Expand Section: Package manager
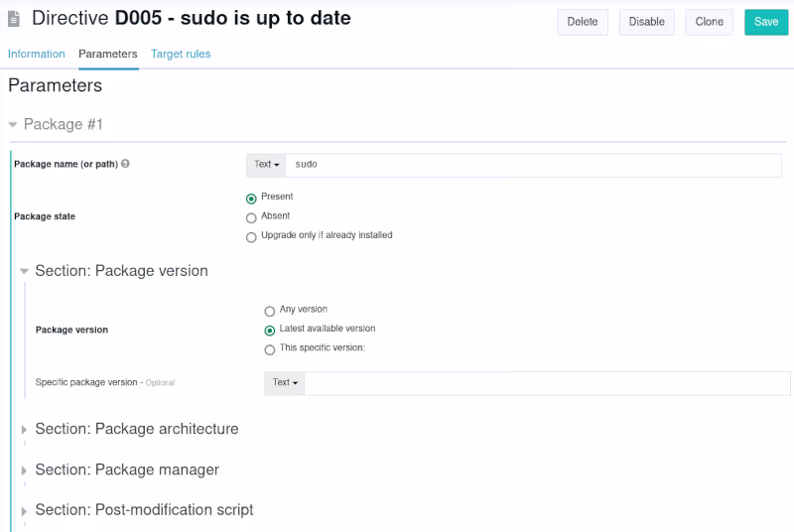Screen dimensions: 794x532 point(25,470)
